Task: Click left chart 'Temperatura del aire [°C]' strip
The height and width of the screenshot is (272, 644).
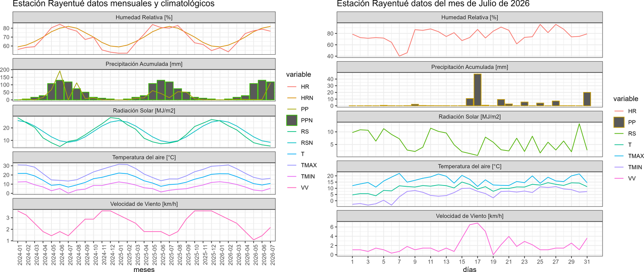Action: tap(144, 157)
